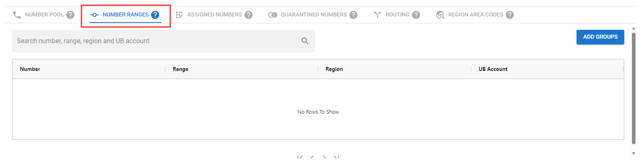
Task: Select the Quarantined Numbers tab
Action: coord(313,15)
